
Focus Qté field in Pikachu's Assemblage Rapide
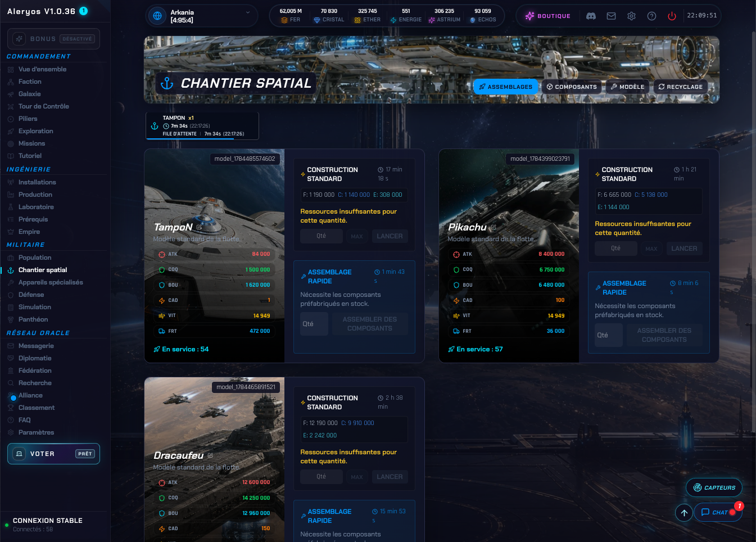(x=608, y=335)
